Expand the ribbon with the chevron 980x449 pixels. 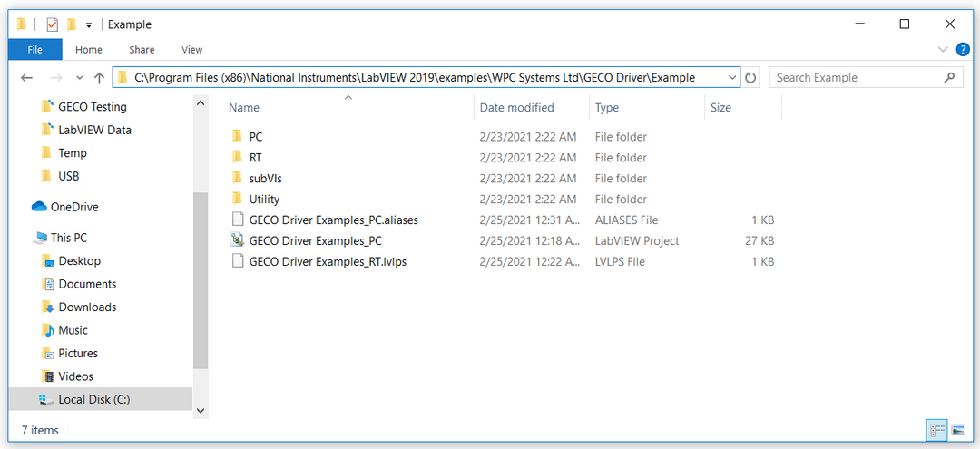[x=942, y=50]
